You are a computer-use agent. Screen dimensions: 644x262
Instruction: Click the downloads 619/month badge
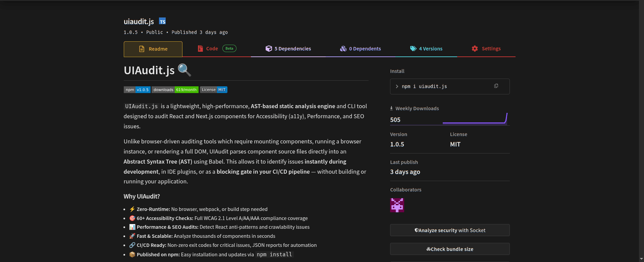click(x=175, y=90)
